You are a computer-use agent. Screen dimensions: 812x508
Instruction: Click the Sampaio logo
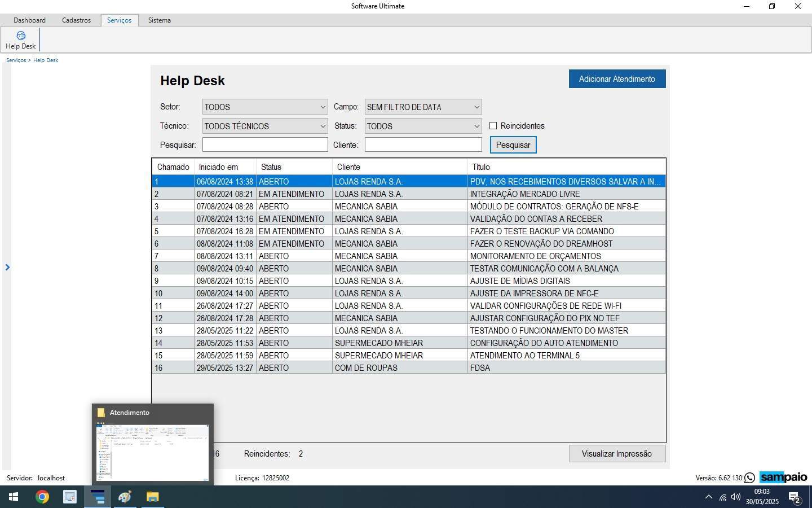point(783,478)
